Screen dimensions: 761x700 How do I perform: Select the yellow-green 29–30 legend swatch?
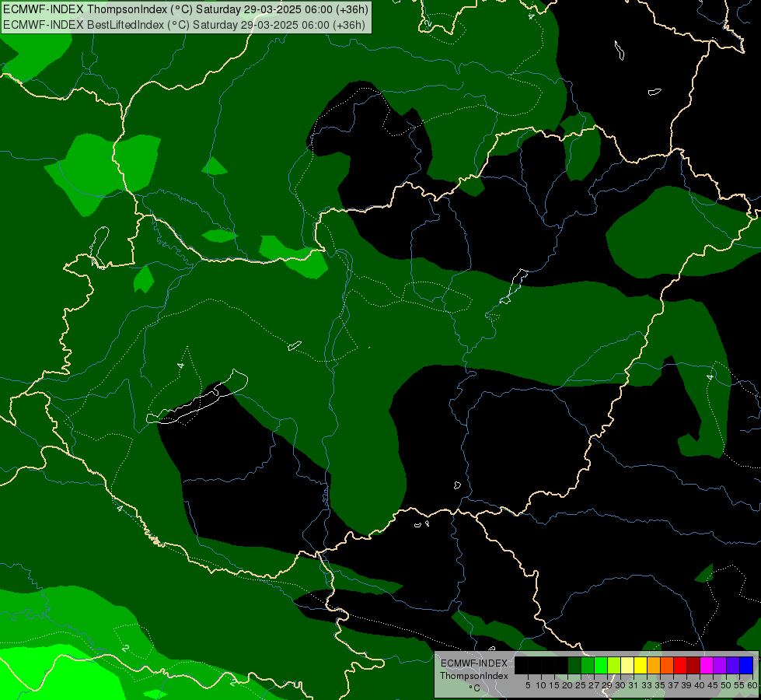click(614, 665)
